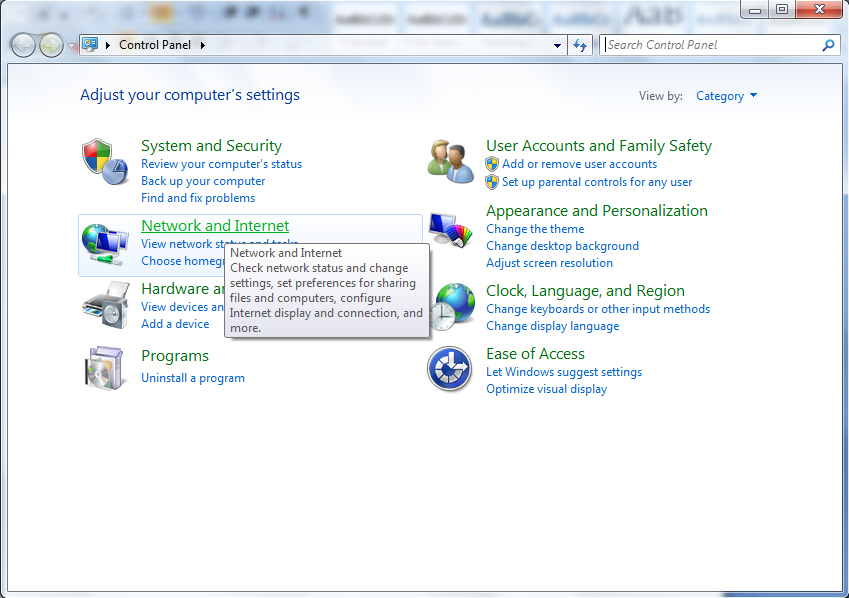The height and width of the screenshot is (598, 849).
Task: Open Appearance and Personalization heading
Action: [x=597, y=211]
